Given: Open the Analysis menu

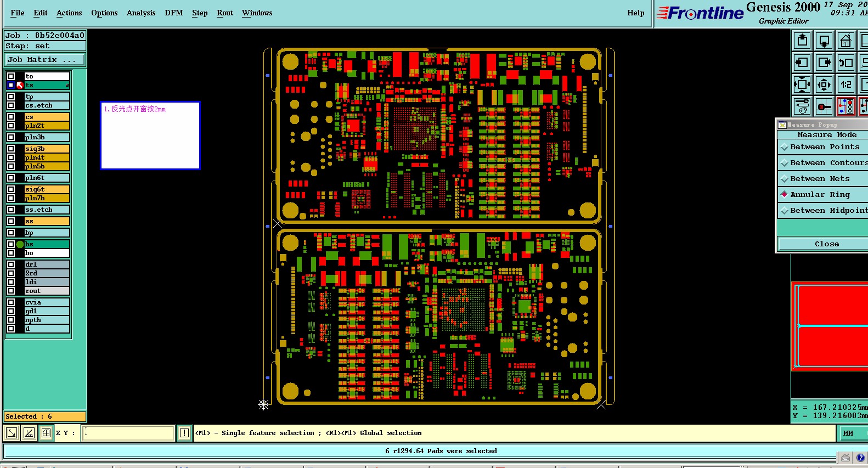Looking at the screenshot, I should (x=141, y=13).
